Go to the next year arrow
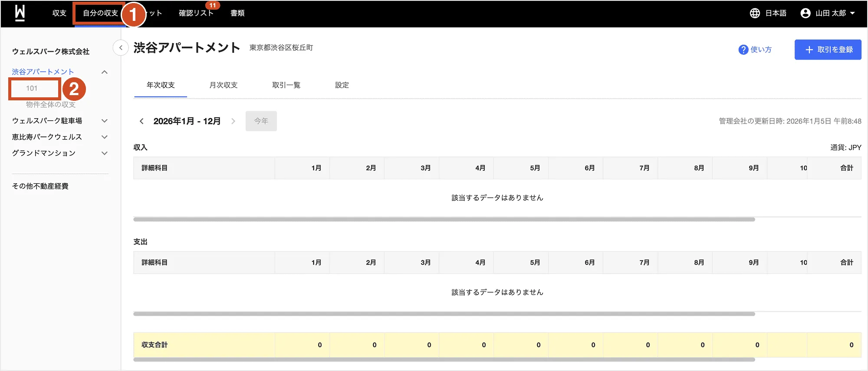Screen dimensions: 868x371 233,121
